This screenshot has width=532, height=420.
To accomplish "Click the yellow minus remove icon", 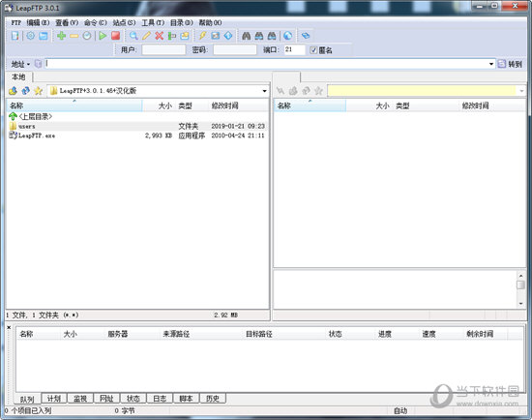I will [x=74, y=35].
